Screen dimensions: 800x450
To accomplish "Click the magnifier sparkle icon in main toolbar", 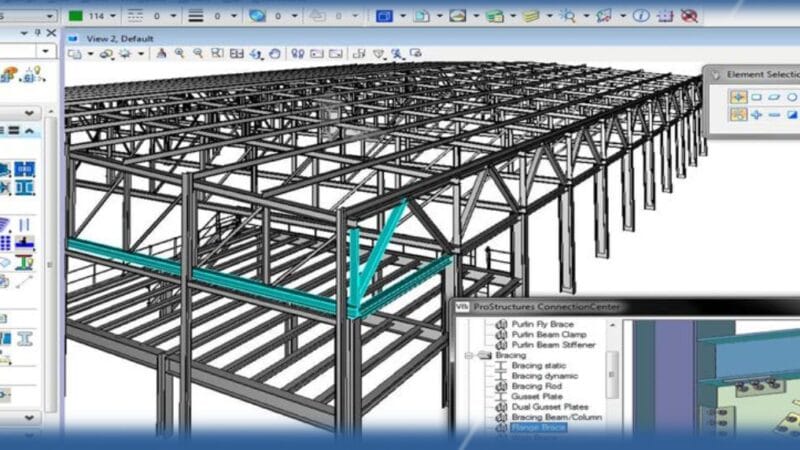I will [567, 16].
